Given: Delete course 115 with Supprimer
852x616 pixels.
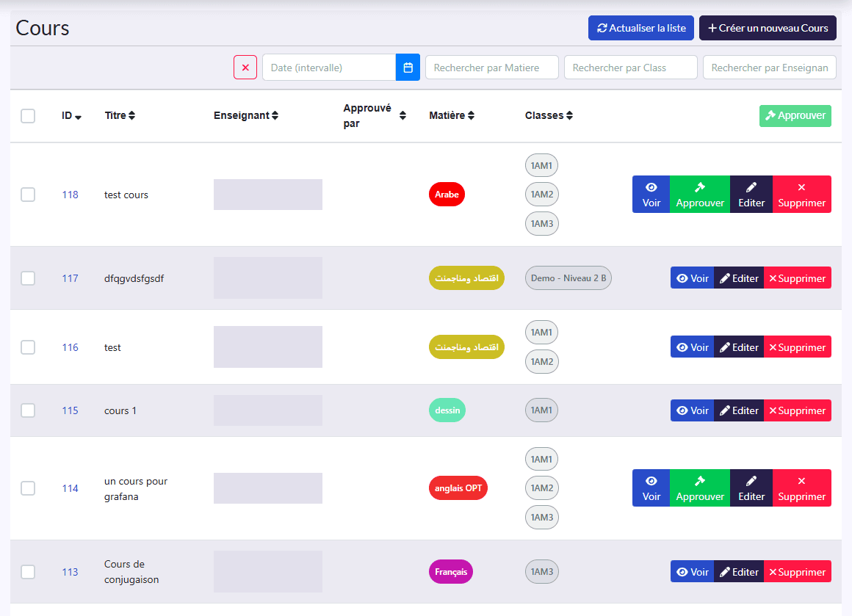Looking at the screenshot, I should pos(798,410).
